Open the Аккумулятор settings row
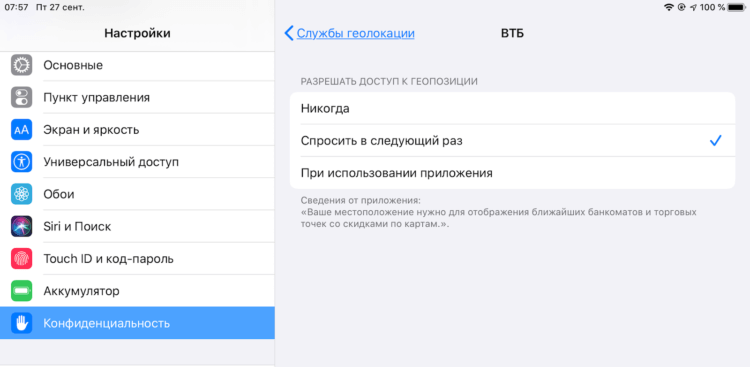The image size is (750, 367). tap(137, 291)
